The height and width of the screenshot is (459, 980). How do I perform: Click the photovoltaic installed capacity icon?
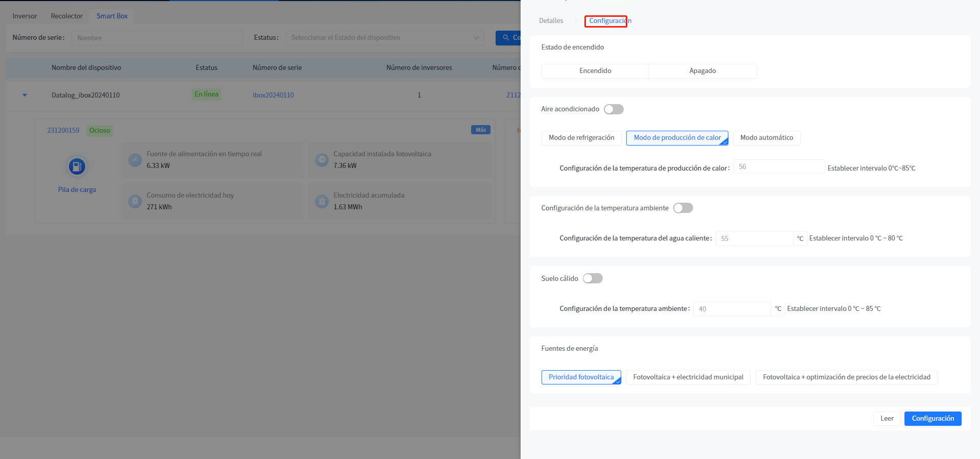[x=322, y=160]
